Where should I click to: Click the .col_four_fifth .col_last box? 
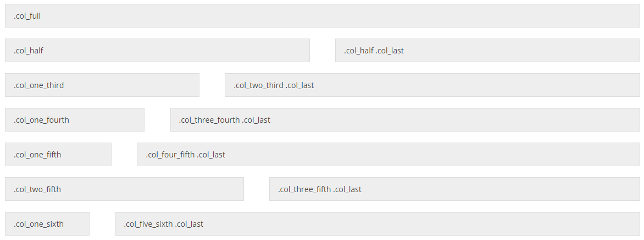(388, 155)
